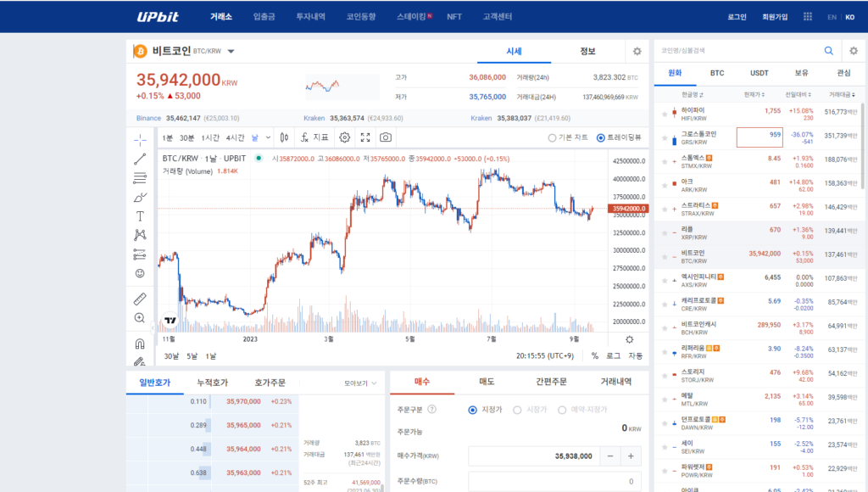
Task: Click the order type help icon
Action: pyautogui.click(x=431, y=410)
